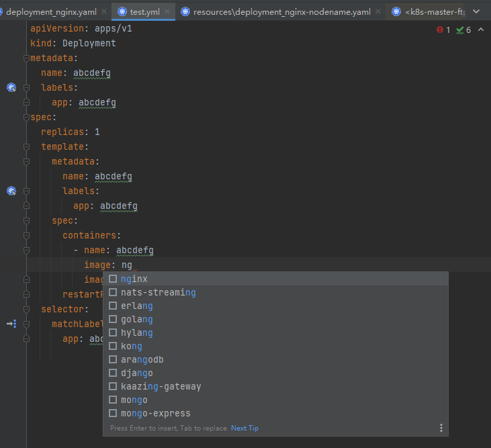This screenshot has width=491, height=448.
Task: Click the Kubernetes gutter icon beside template labels
Action: coord(11,191)
